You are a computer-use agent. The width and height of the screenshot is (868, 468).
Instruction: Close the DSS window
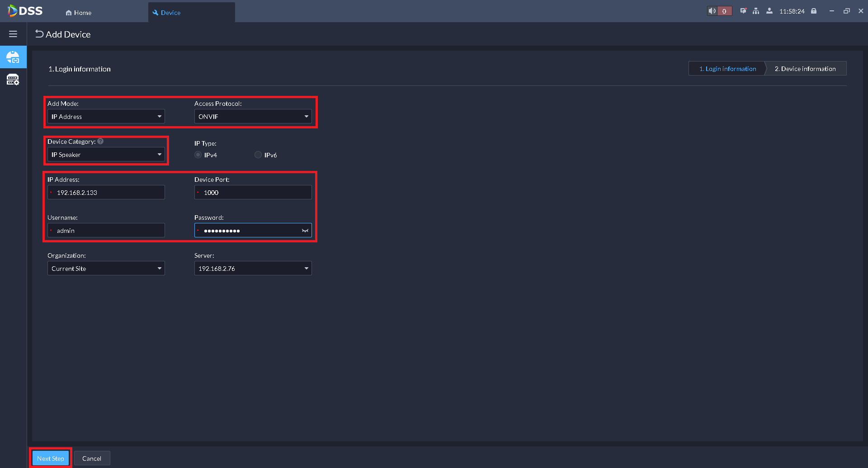pyautogui.click(x=861, y=11)
